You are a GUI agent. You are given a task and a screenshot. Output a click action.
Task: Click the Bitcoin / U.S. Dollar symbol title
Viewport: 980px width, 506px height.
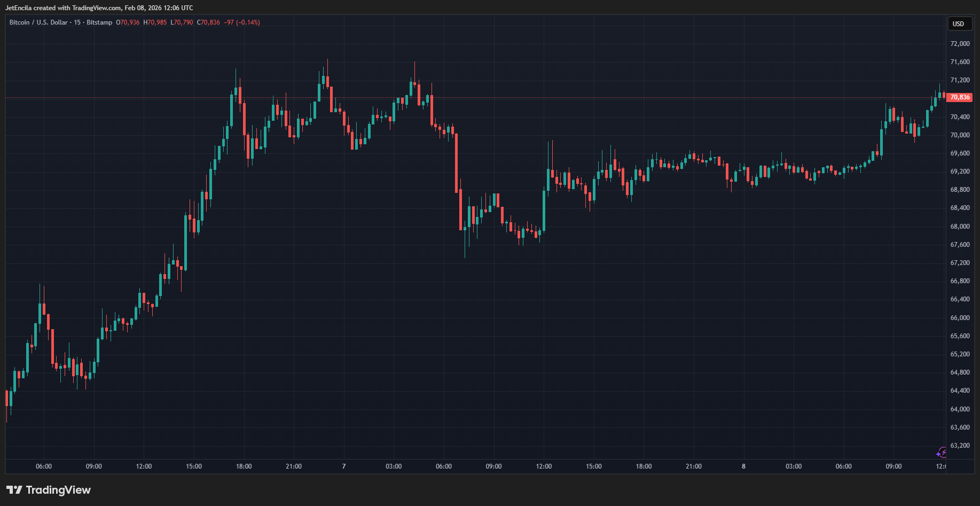38,22
